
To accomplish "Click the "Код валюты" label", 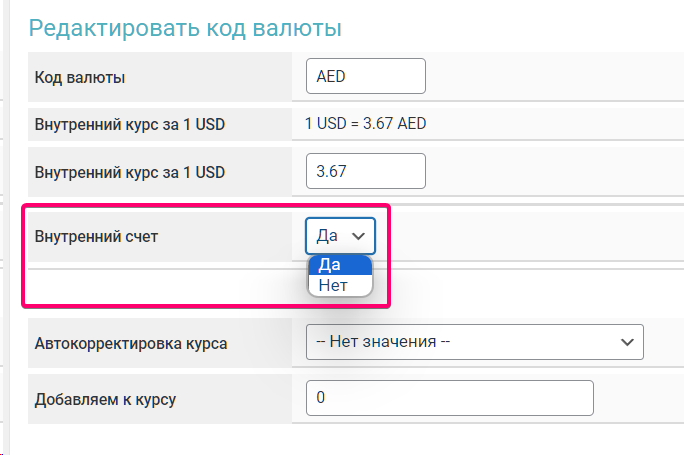I will [x=87, y=77].
